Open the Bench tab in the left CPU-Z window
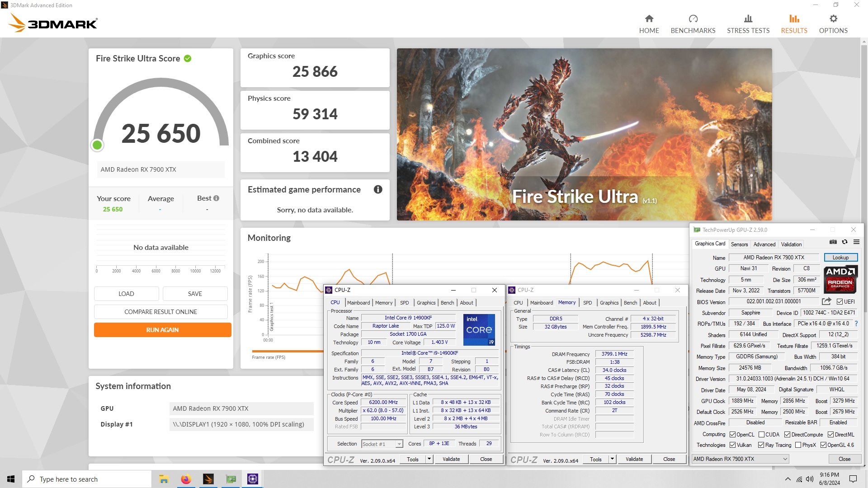 tap(447, 303)
